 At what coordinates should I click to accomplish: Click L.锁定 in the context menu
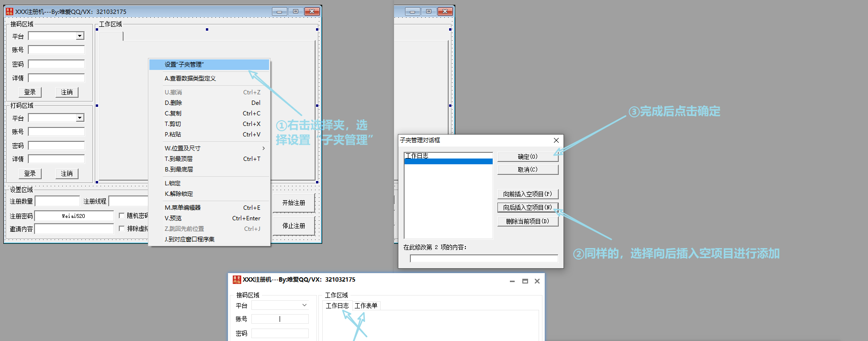pos(209,183)
